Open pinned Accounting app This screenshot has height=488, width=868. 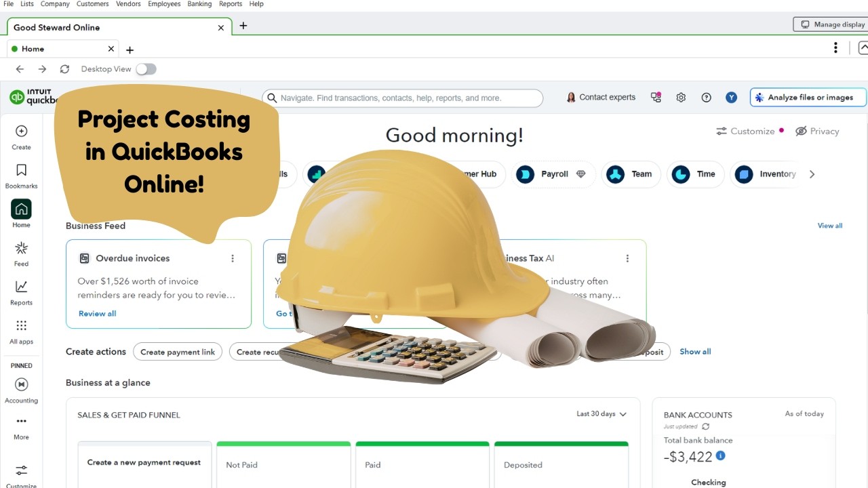pyautogui.click(x=21, y=391)
